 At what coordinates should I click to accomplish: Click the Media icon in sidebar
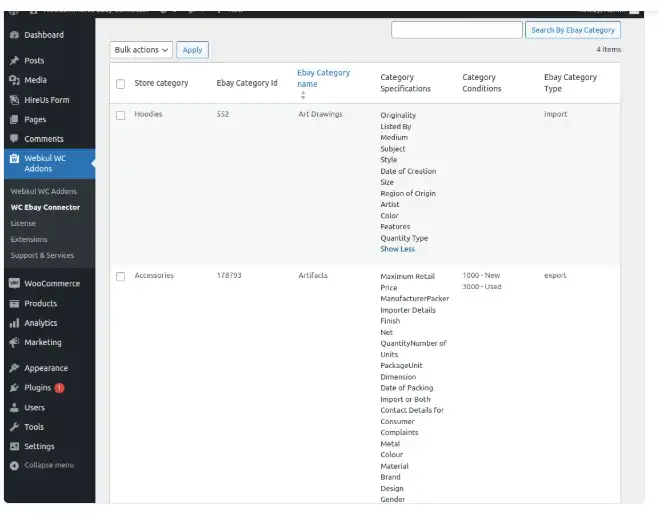[x=14, y=80]
